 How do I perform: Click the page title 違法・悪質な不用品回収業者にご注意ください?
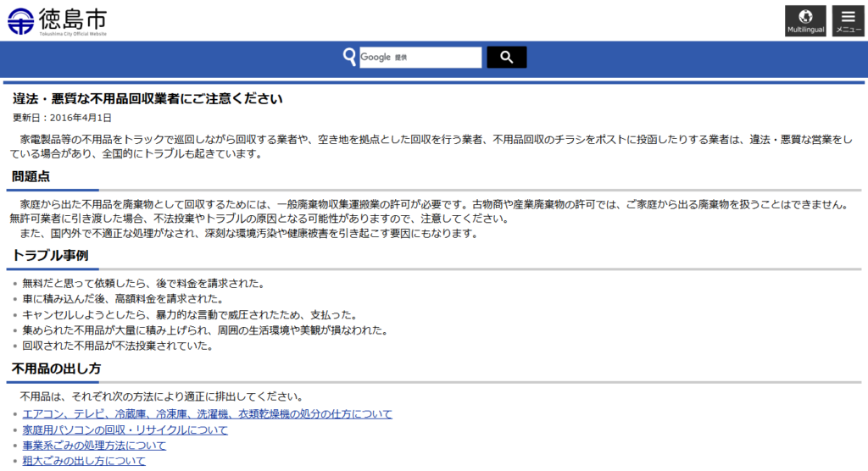(147, 98)
